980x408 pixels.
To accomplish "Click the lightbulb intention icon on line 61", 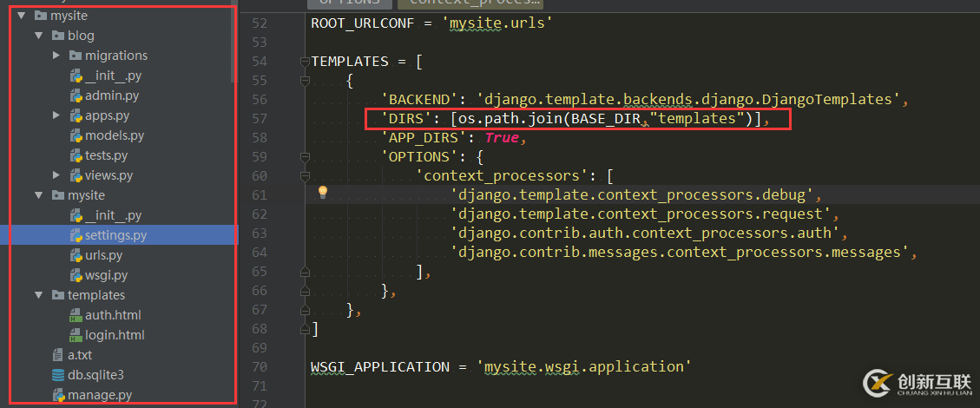I will 323,192.
